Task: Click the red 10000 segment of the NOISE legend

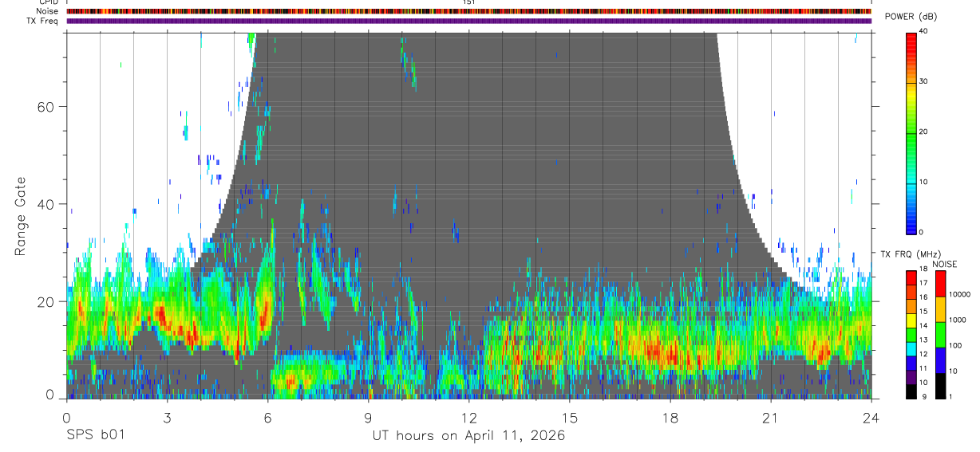Action: point(940,284)
